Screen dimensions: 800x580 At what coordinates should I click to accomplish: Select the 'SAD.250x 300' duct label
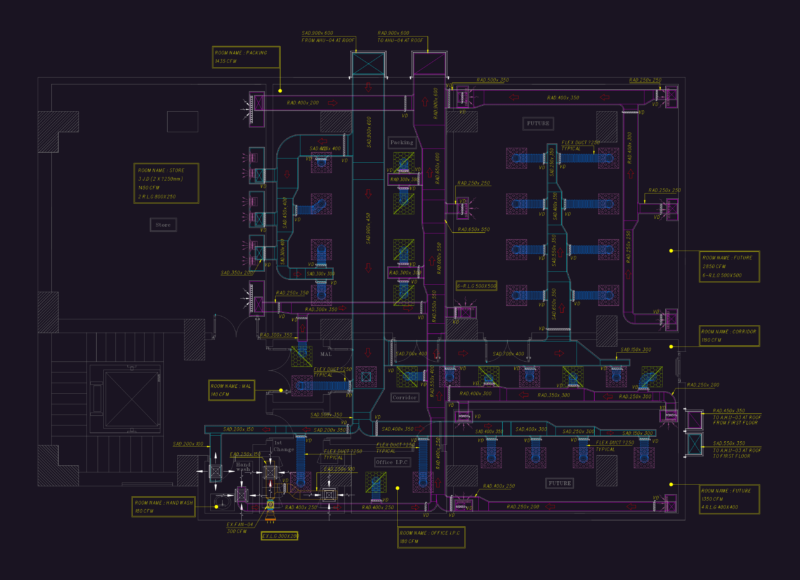tap(578, 432)
